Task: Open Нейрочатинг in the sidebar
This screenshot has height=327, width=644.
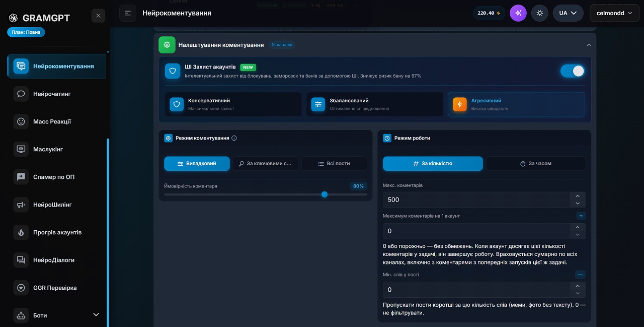Action: click(x=57, y=94)
